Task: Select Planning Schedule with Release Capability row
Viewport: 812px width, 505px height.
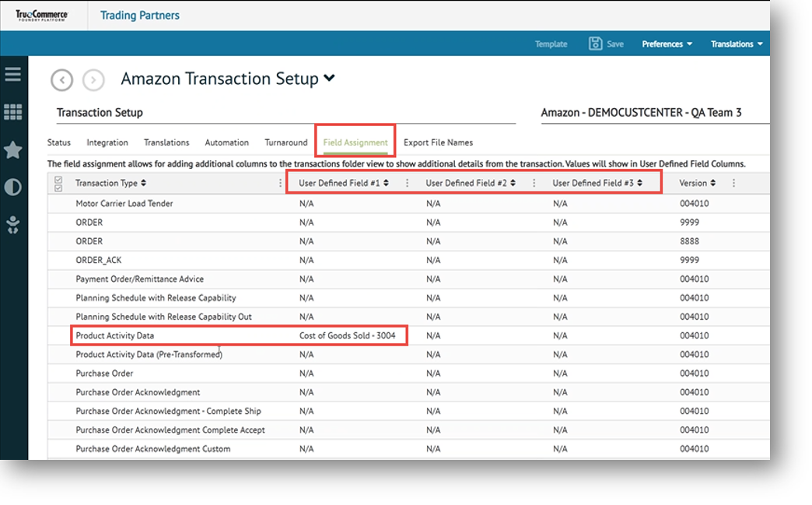Action: [408, 298]
